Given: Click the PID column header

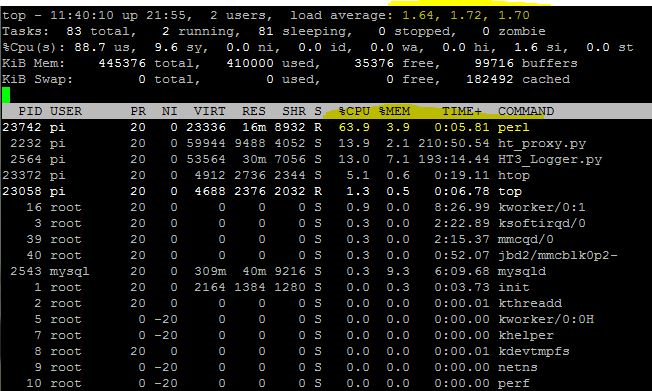Looking at the screenshot, I should (30, 111).
